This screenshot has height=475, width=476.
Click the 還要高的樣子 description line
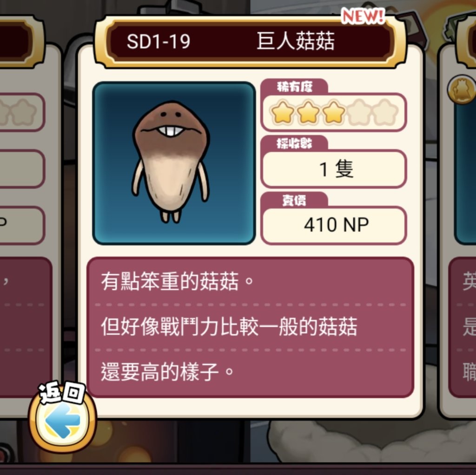click(x=167, y=372)
